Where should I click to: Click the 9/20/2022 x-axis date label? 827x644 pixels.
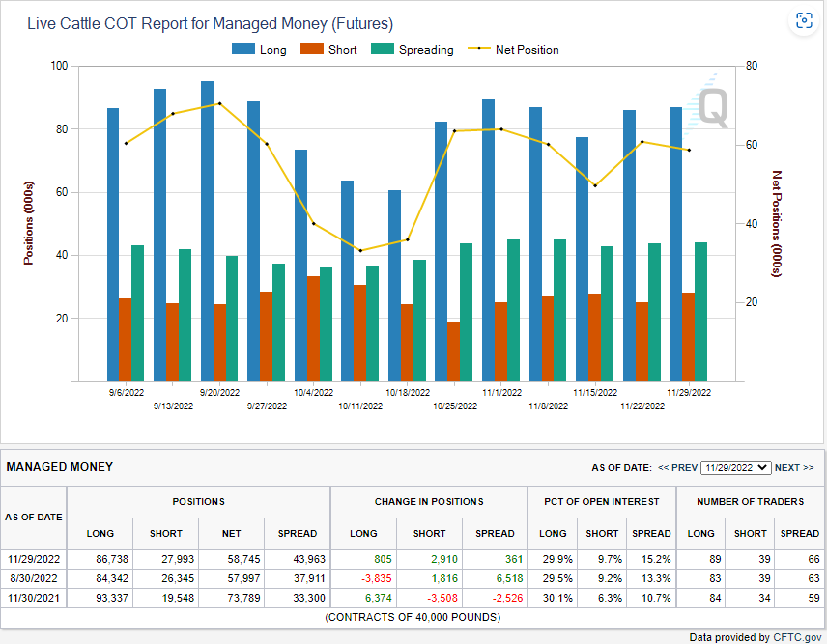(x=219, y=393)
